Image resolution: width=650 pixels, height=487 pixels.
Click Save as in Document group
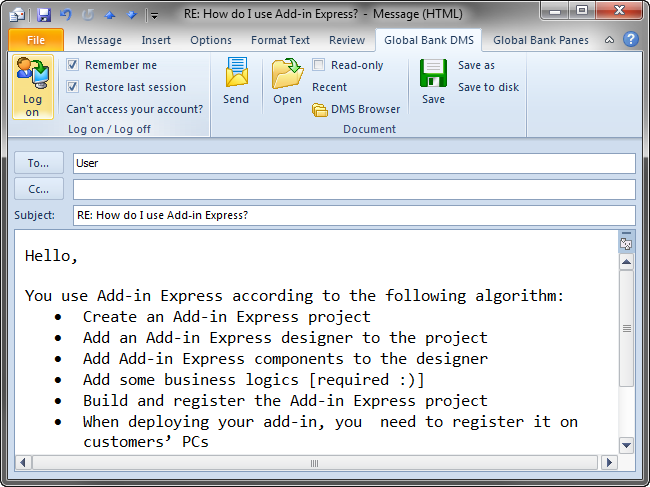point(476,65)
